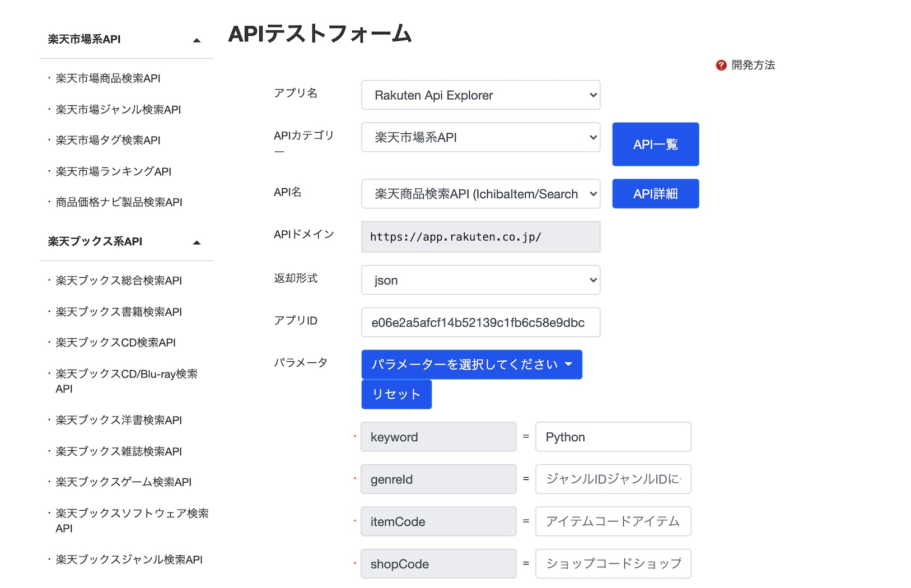Viewport: 911px width, 588px height.
Task: Open 楽天ブックスCD検索API in sidebar
Action: point(115,342)
